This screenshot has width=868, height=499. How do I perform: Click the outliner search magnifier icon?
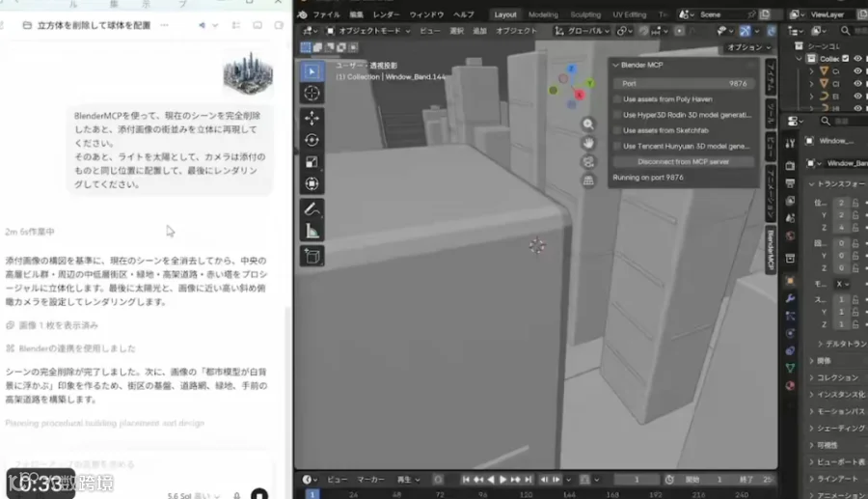[845, 31]
